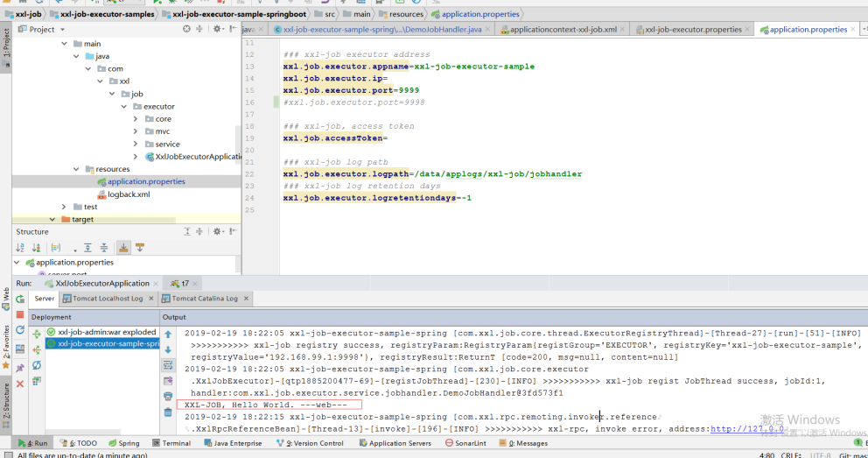The height and width of the screenshot is (458, 868).
Task: Collapse the java folder node
Action: coord(76,56)
